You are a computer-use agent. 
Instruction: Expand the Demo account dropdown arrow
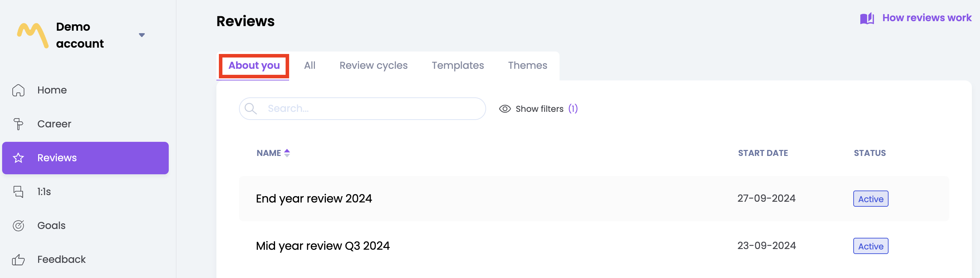click(x=142, y=35)
